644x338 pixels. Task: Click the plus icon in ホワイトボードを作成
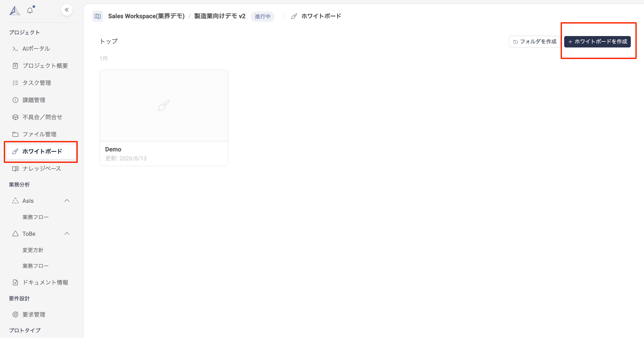click(x=570, y=42)
